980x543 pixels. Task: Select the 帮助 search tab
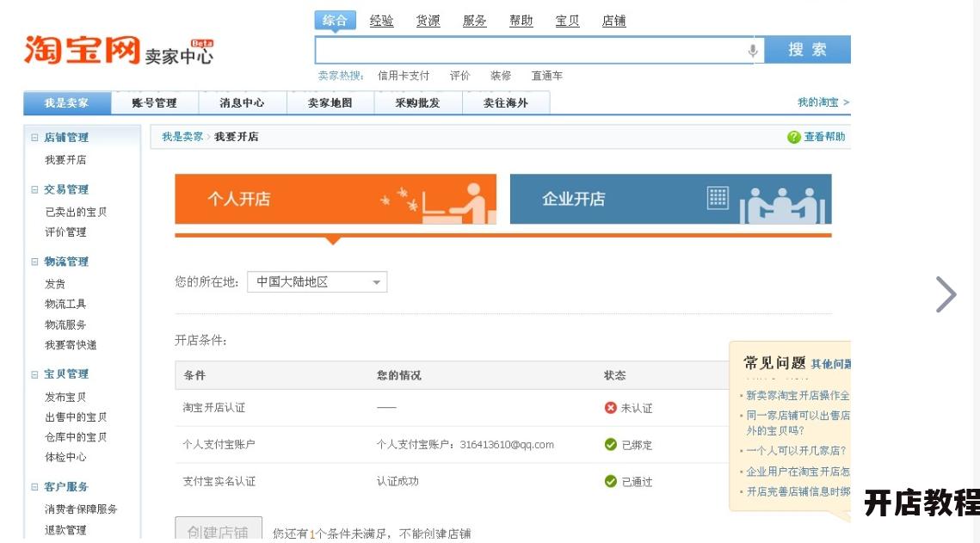(521, 21)
